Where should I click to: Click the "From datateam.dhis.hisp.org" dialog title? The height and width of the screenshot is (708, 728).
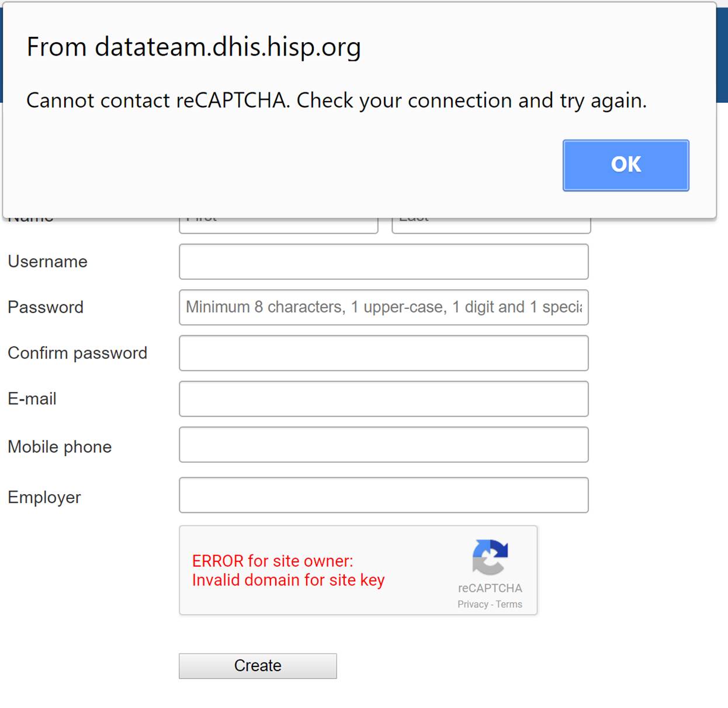click(x=194, y=47)
